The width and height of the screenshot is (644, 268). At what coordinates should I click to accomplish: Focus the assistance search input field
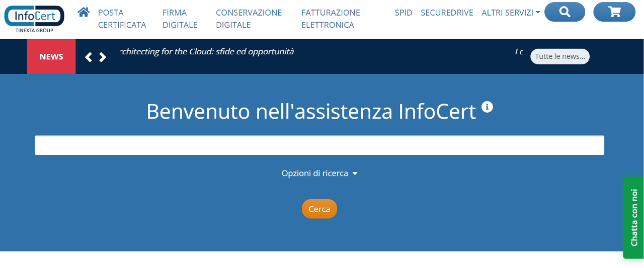coord(319,145)
